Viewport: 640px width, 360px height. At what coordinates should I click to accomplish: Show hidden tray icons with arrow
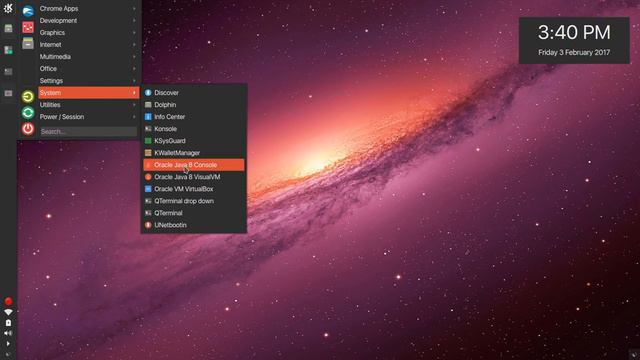point(8,344)
